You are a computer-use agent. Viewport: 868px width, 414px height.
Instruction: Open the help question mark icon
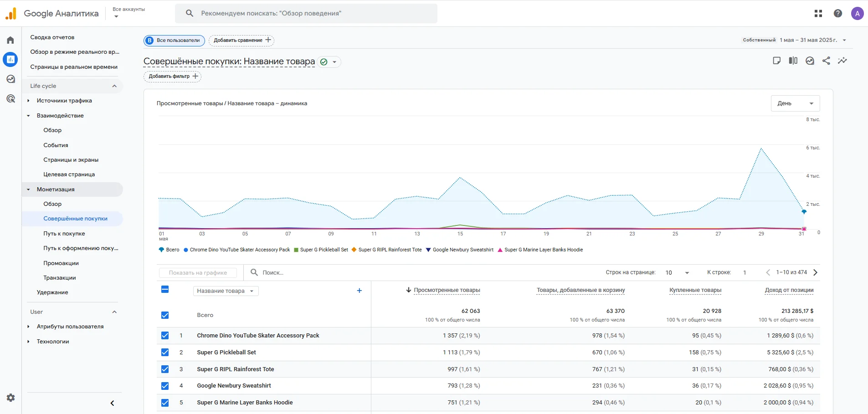click(x=838, y=14)
